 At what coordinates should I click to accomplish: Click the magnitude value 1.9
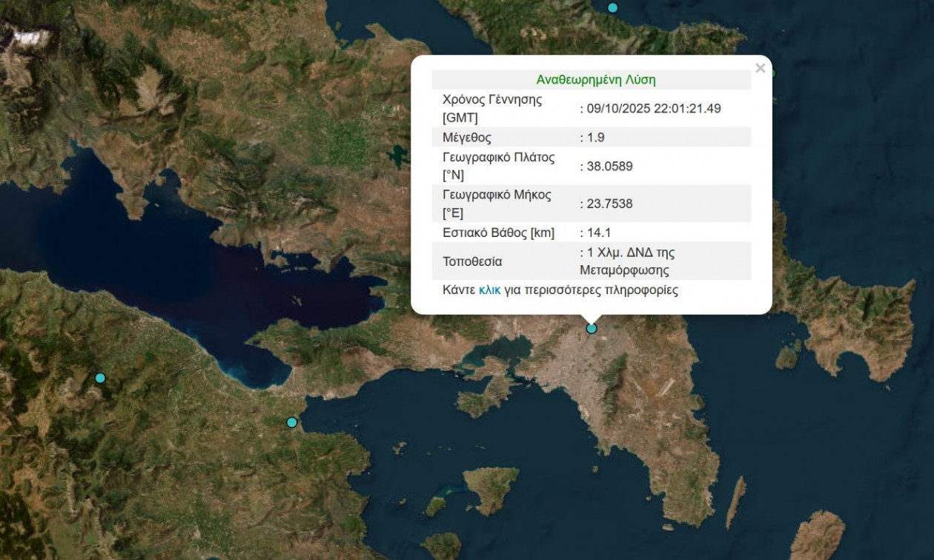coord(594,138)
